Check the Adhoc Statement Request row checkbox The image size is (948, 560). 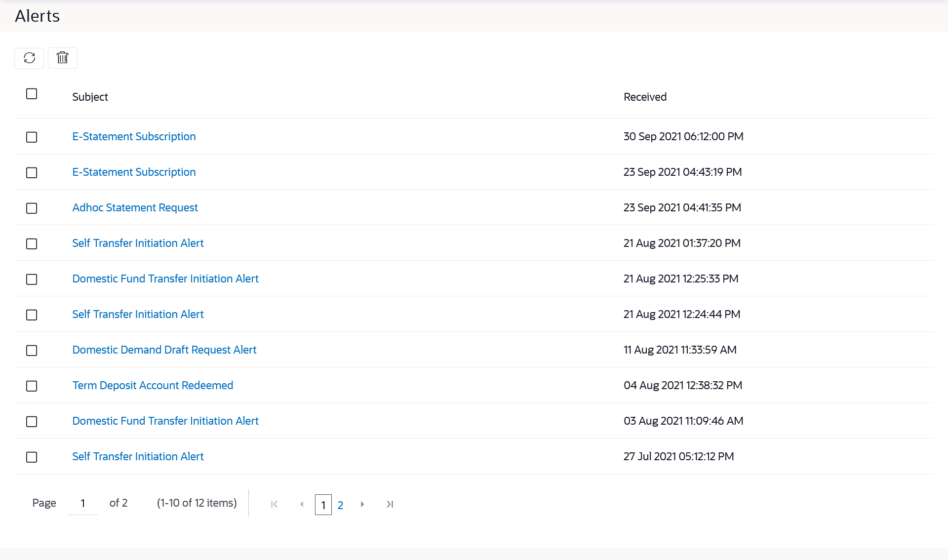coord(32,208)
